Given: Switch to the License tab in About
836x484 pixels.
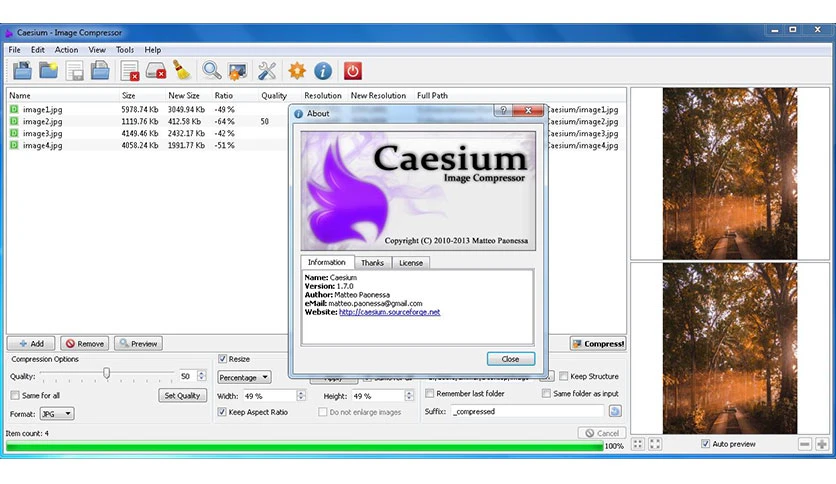Looking at the screenshot, I should [x=411, y=263].
